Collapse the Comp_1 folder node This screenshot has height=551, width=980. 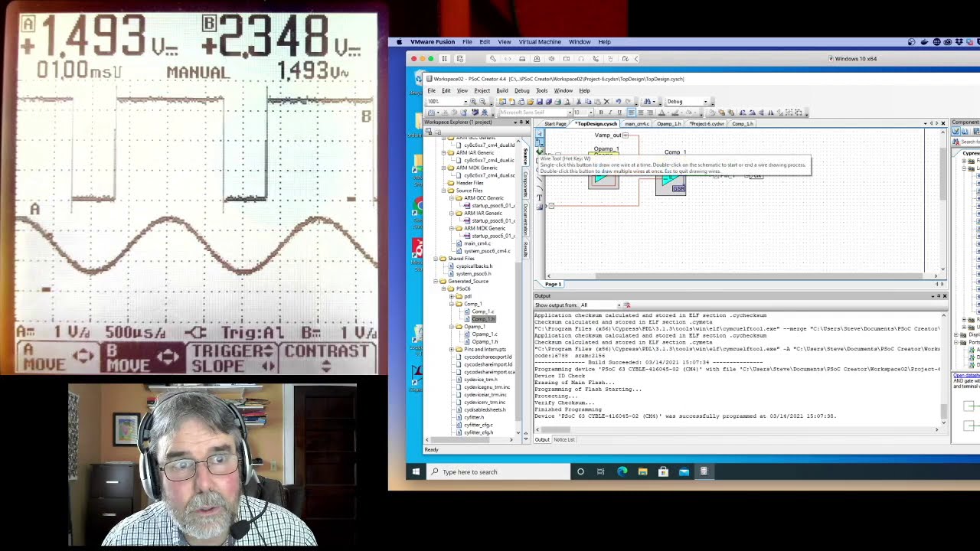click(x=452, y=304)
